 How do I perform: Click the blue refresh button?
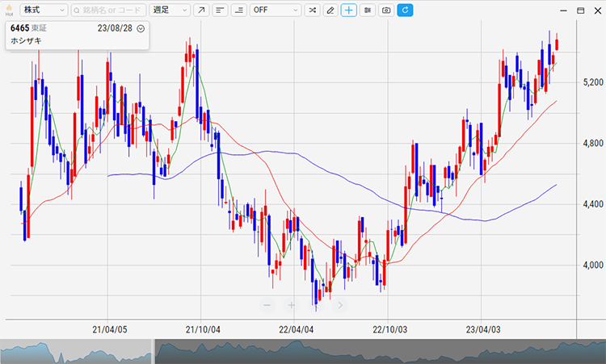pos(405,10)
